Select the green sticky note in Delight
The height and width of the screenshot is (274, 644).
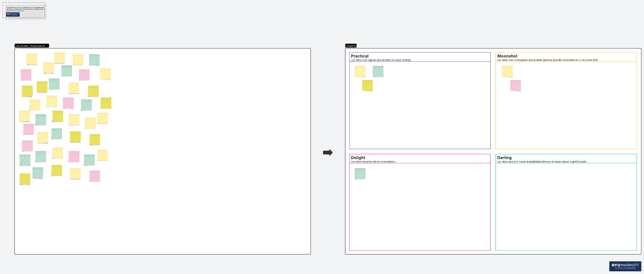tap(360, 174)
